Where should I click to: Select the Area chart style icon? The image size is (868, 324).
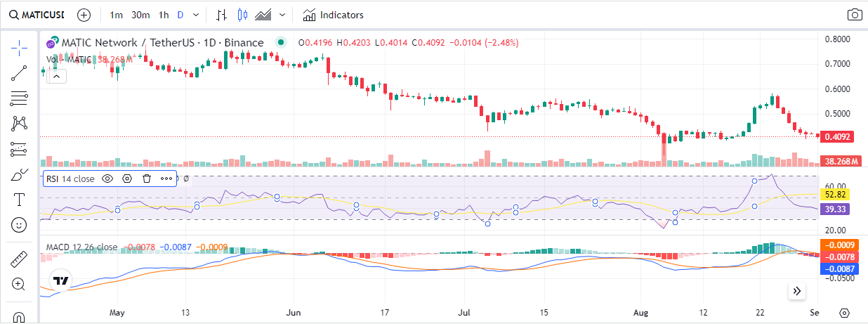(x=264, y=15)
